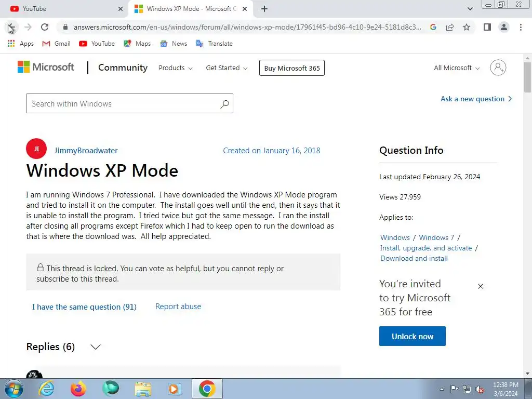Bookmark this page with the star icon
This screenshot has height=399, width=532.
tap(467, 27)
